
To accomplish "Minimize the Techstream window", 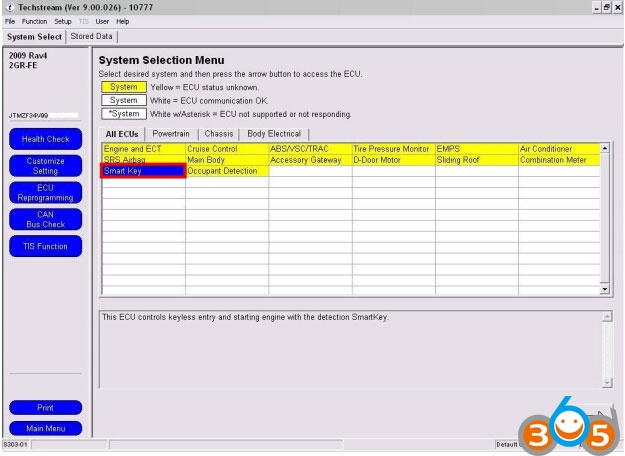I will (x=596, y=7).
